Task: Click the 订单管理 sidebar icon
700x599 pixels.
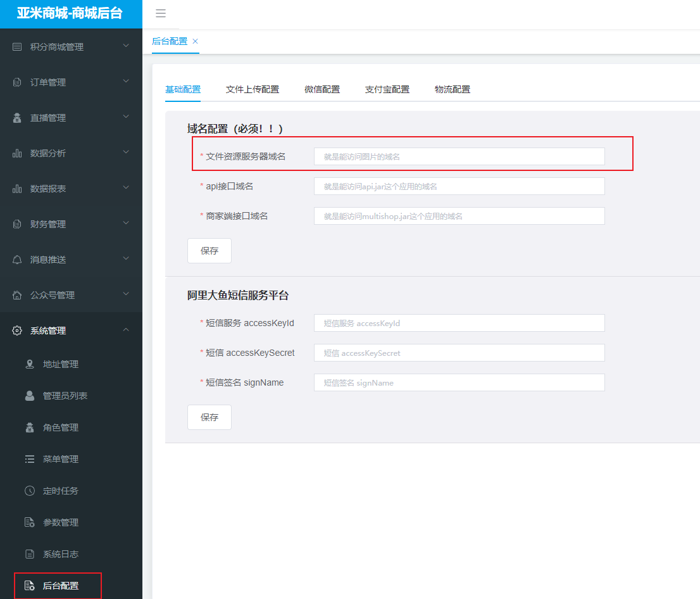Action: tap(17, 82)
